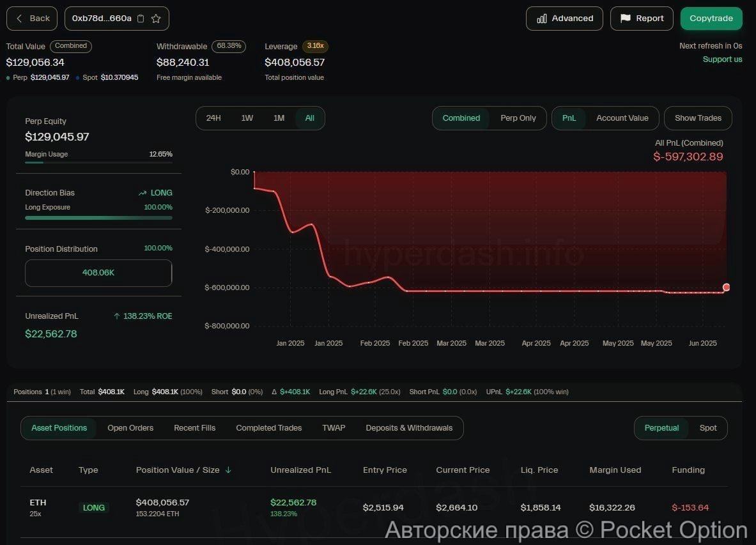Toggle chart to Account Value

coord(622,118)
